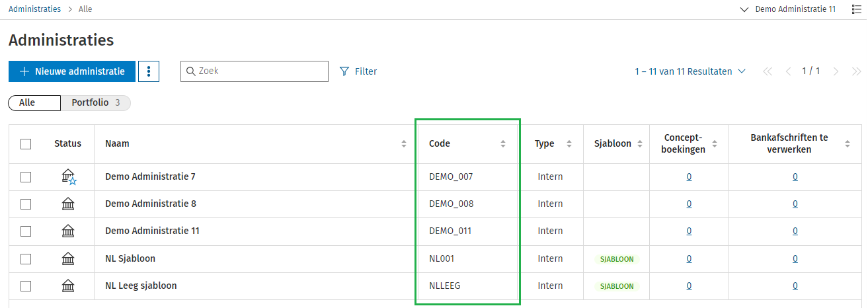Check the box for Demo Administratie 8
The height and width of the screenshot is (308, 868).
[26, 204]
